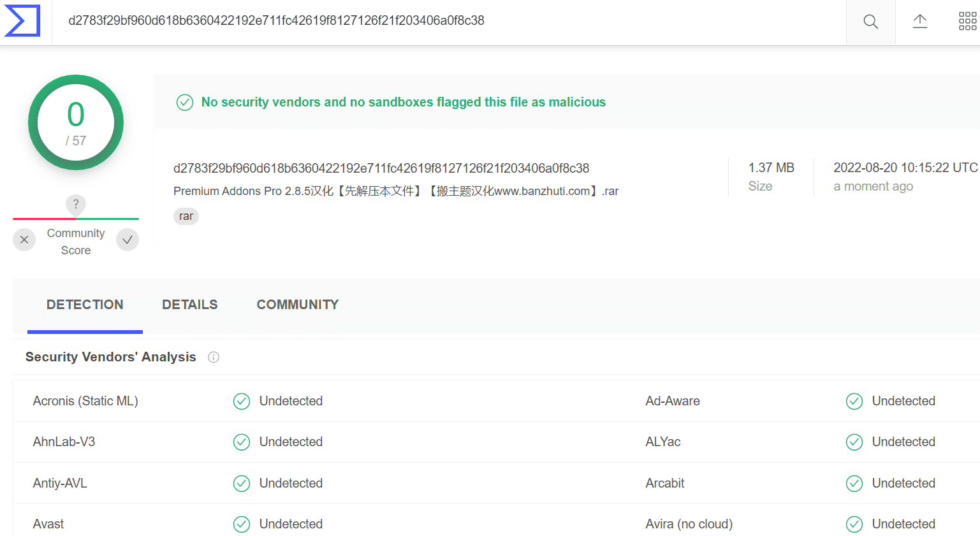980x536 pixels.
Task: Open the apps grid menu icon
Action: pyautogui.click(x=967, y=21)
